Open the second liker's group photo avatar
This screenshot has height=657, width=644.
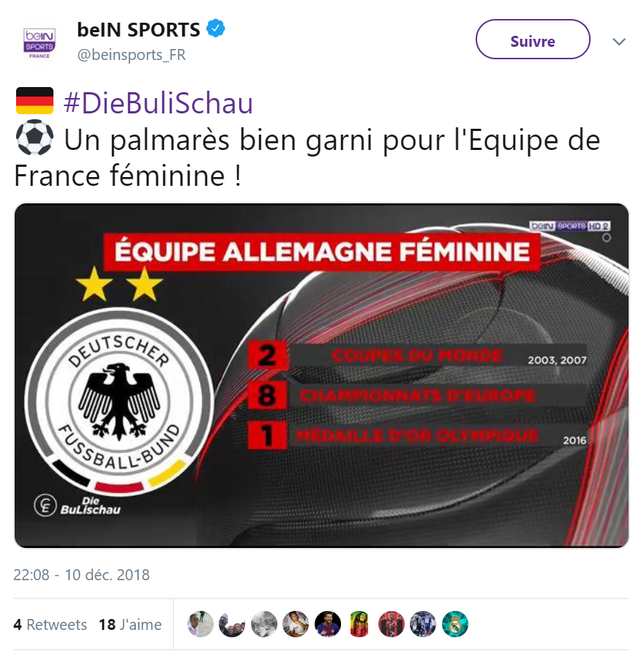tap(232, 624)
